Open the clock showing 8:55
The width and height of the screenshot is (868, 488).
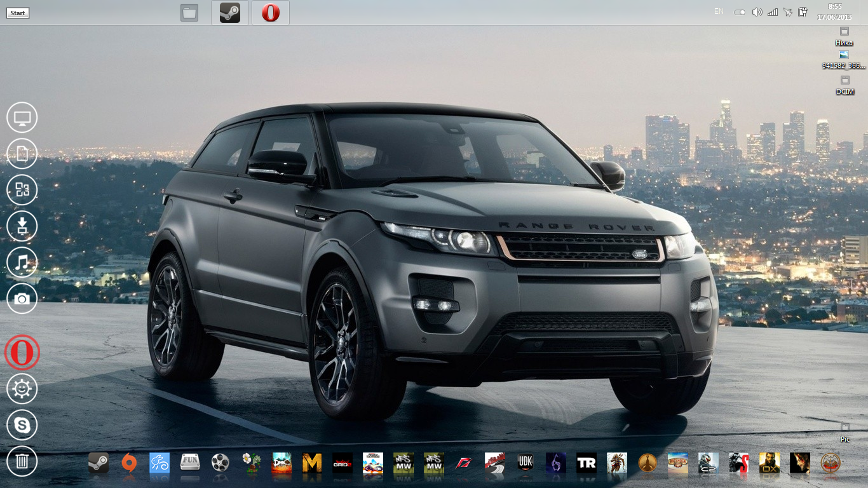pyautogui.click(x=836, y=12)
